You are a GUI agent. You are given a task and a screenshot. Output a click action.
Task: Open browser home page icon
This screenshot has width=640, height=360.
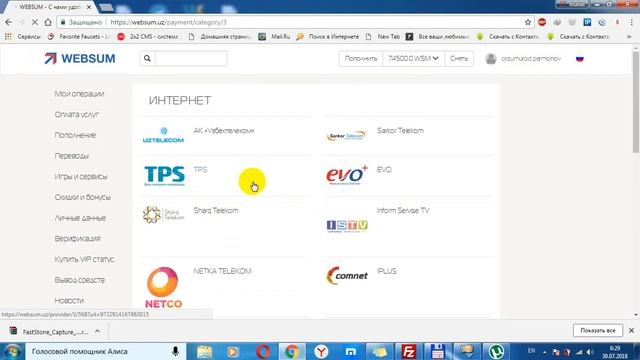point(48,22)
